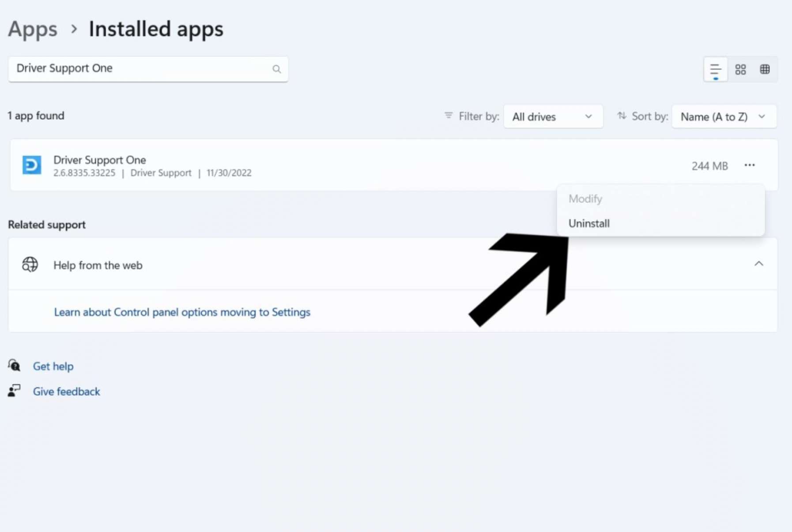
Task: Click the version 2.6.8335.33225 text
Action: click(x=84, y=173)
